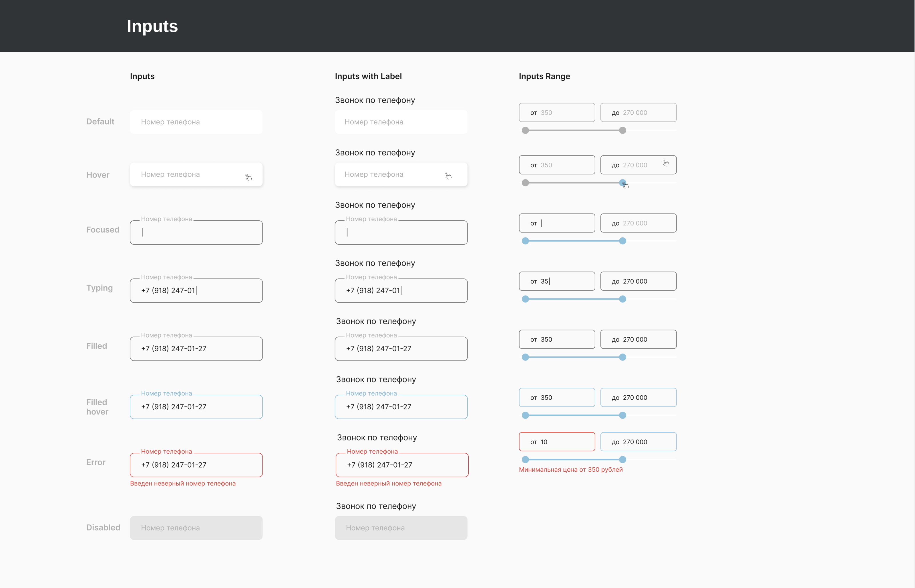Click the blue-outlined Filled hover phone input
Screen dimensions: 915x588
[196, 407]
